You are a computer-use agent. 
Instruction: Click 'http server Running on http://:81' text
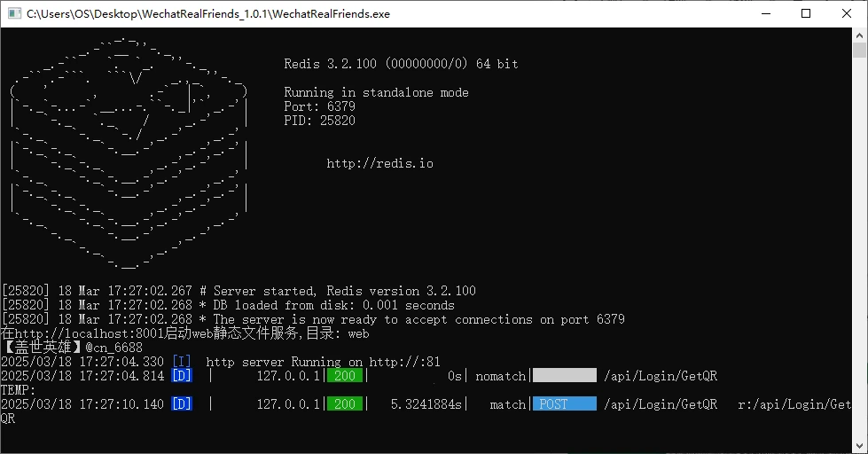pyautogui.click(x=324, y=362)
